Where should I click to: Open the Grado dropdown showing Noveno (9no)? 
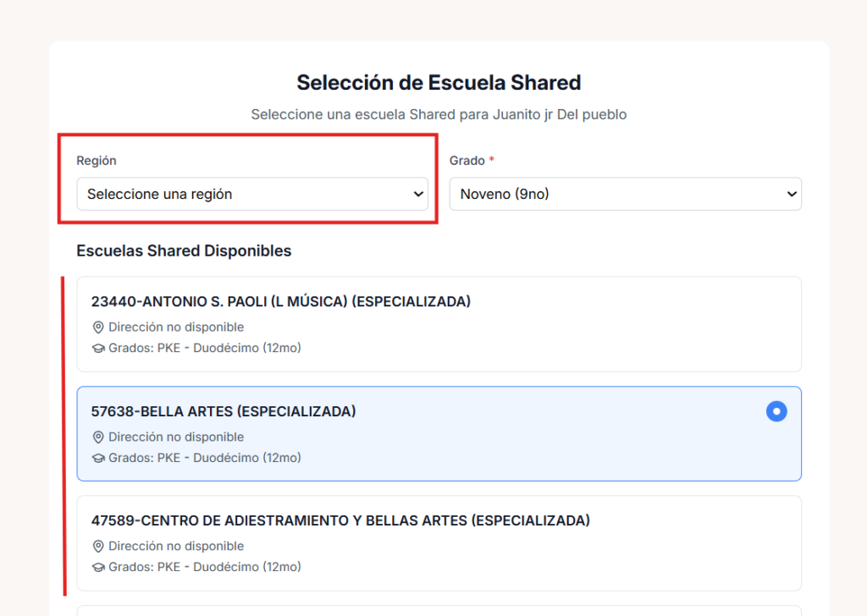(625, 194)
